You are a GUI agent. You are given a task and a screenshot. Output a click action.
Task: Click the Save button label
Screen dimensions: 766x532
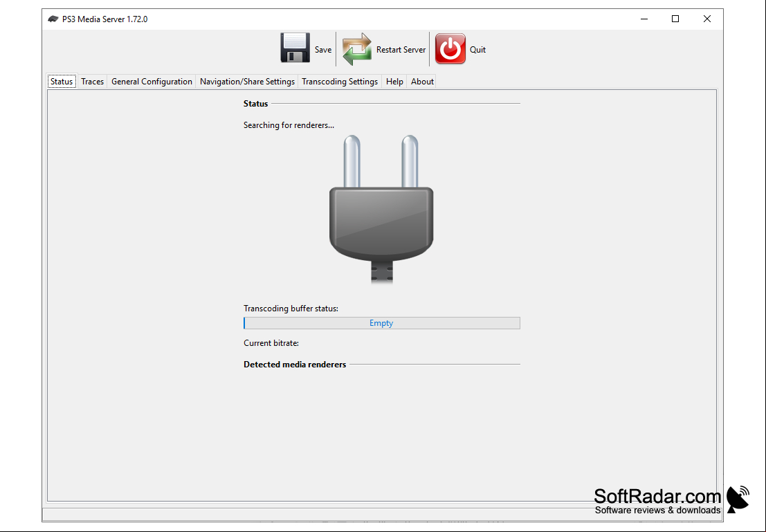[323, 50]
